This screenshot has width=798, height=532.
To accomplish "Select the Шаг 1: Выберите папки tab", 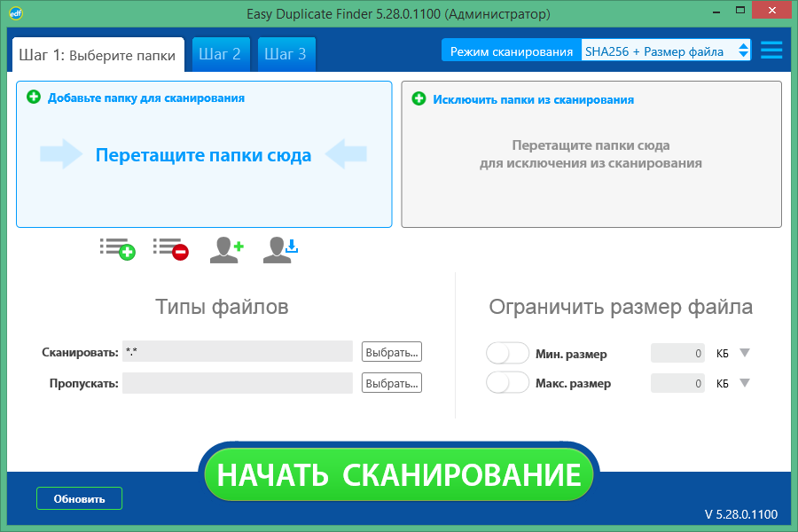I will pos(98,53).
